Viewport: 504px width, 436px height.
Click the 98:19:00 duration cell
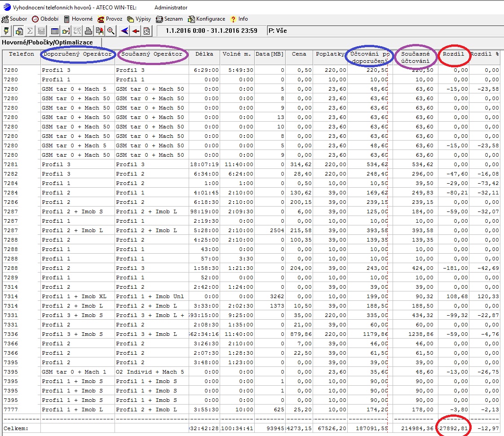204,212
